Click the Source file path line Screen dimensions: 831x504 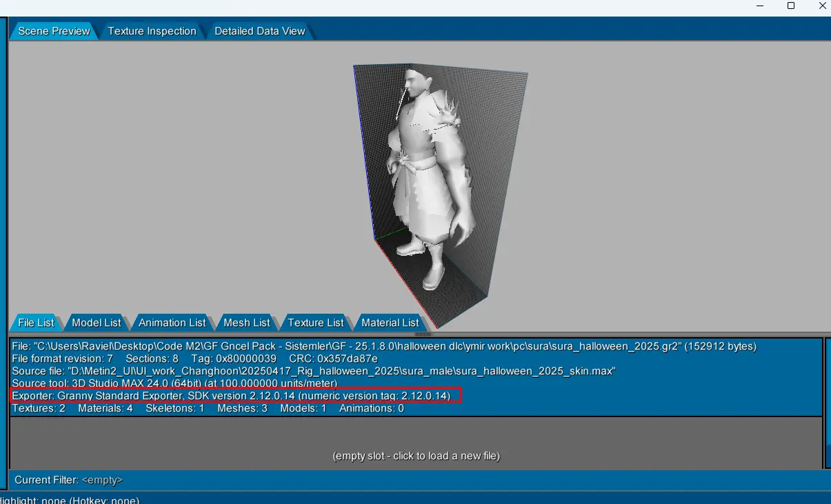[x=313, y=371]
